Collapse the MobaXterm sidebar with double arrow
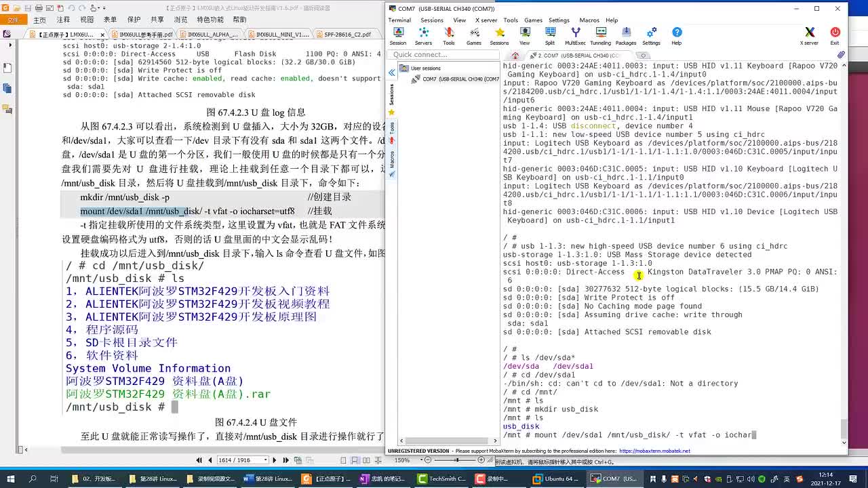The height and width of the screenshot is (488, 868). pos(392,73)
